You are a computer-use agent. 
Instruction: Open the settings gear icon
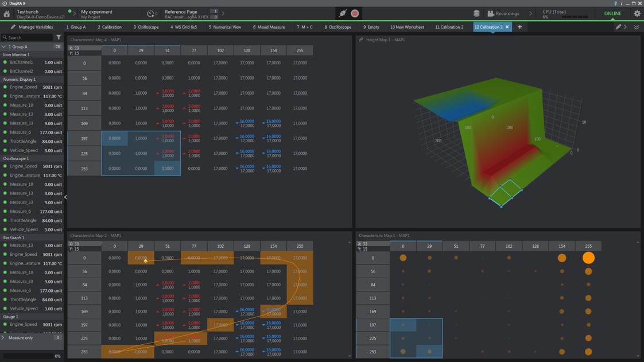pyautogui.click(x=637, y=14)
